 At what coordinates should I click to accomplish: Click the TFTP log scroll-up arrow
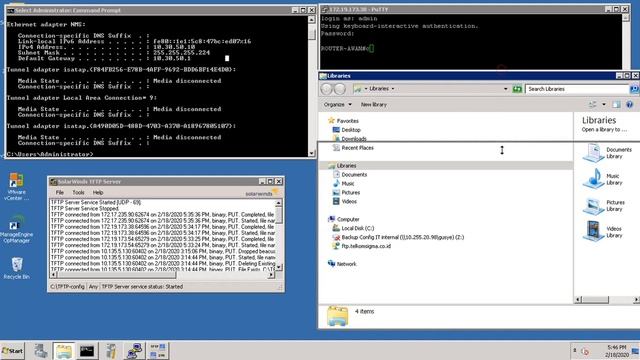click(279, 203)
